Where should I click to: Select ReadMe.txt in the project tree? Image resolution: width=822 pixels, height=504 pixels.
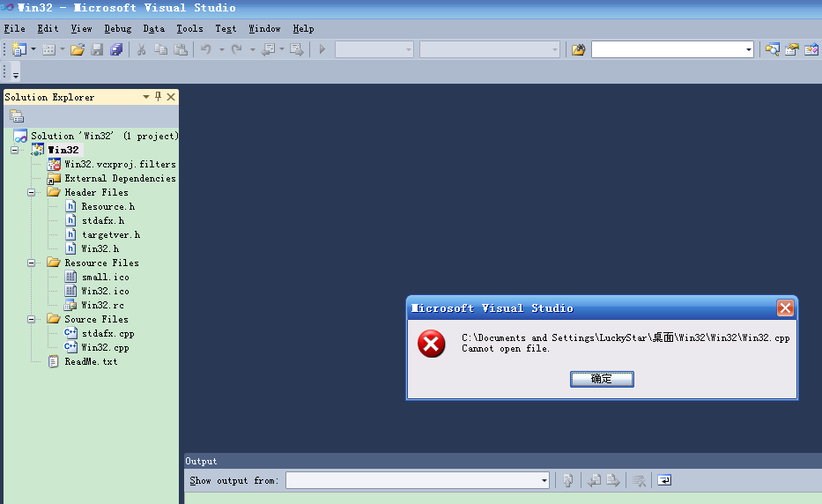coord(91,361)
